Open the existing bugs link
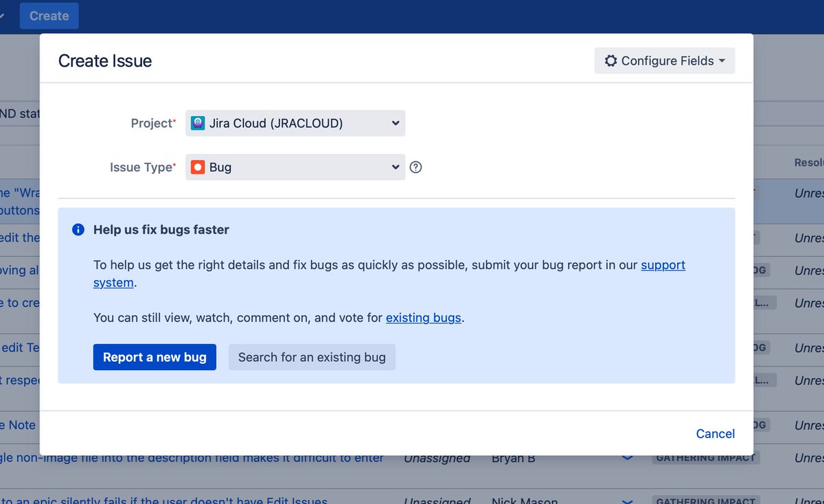The width and height of the screenshot is (824, 504). coord(423,318)
